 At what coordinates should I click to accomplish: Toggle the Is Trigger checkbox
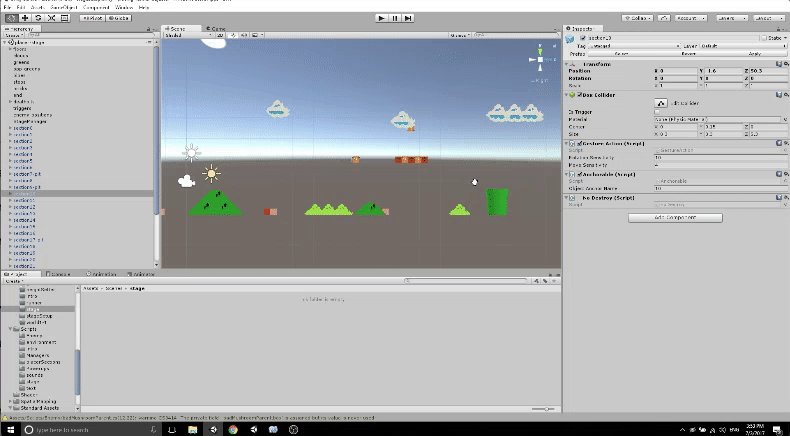[657, 112]
